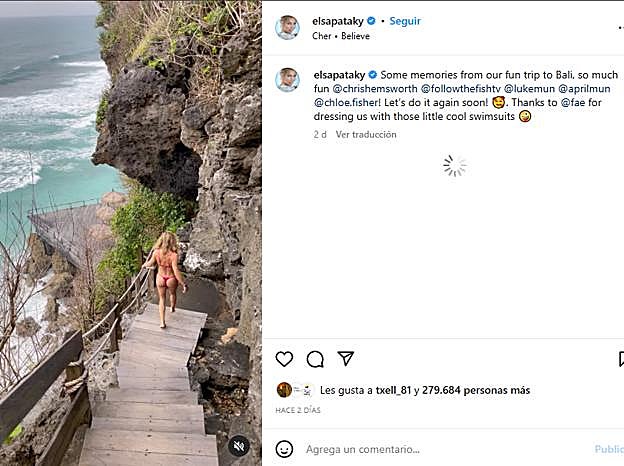624x466 pixels.
Task: Like the post with the heart icon
Action: [x=284, y=359]
